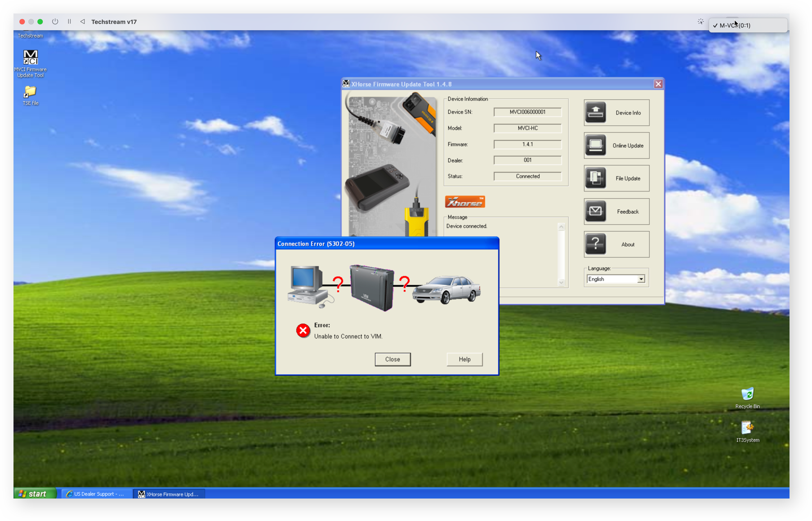Click the Status field showing Connected
Viewport: 812px width, 521px height.
coord(527,176)
